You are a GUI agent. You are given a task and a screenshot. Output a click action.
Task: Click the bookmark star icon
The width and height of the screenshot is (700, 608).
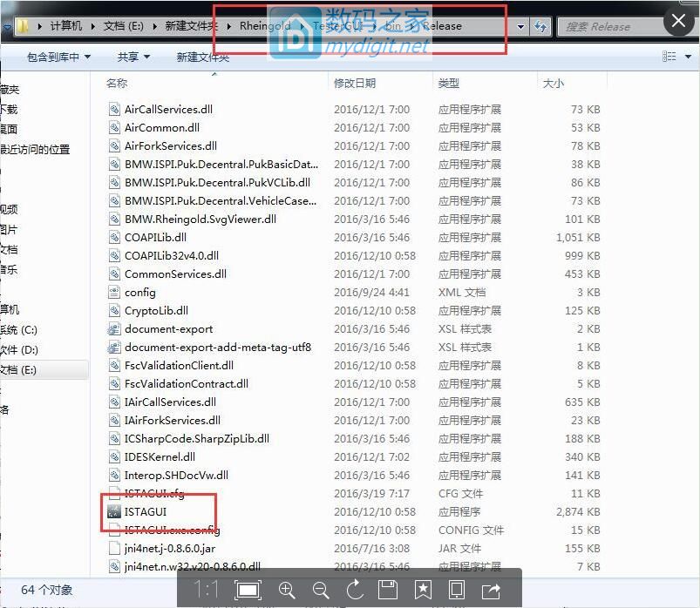423,590
